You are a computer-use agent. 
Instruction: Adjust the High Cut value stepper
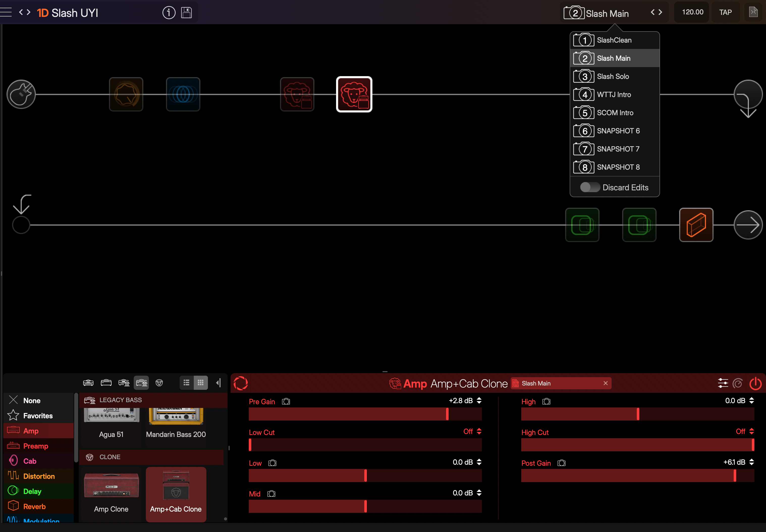click(752, 431)
